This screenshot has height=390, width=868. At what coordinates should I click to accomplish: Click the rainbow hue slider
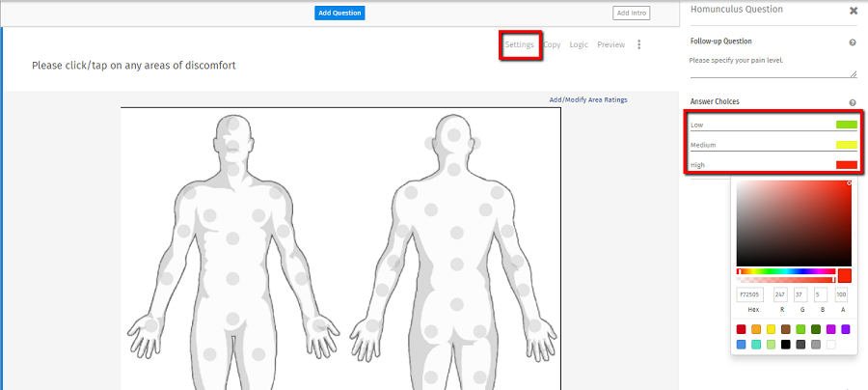point(785,271)
